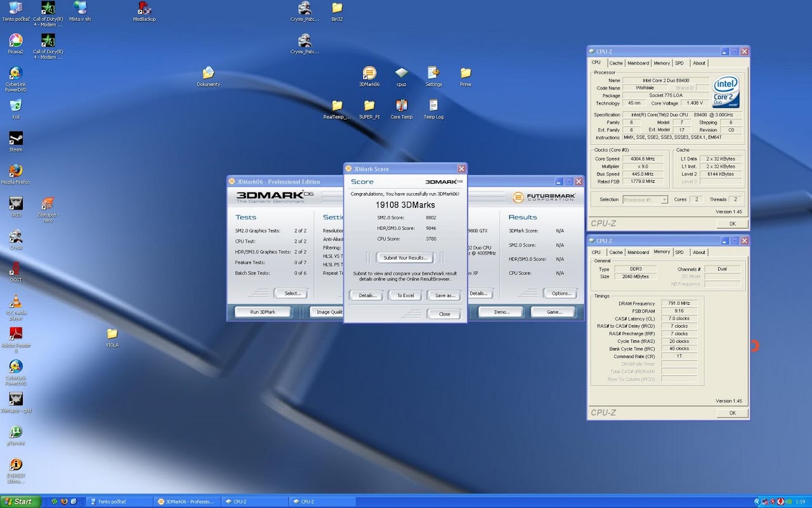Open the Bin32 desktop folder
The height and width of the screenshot is (508, 812).
[x=337, y=11]
